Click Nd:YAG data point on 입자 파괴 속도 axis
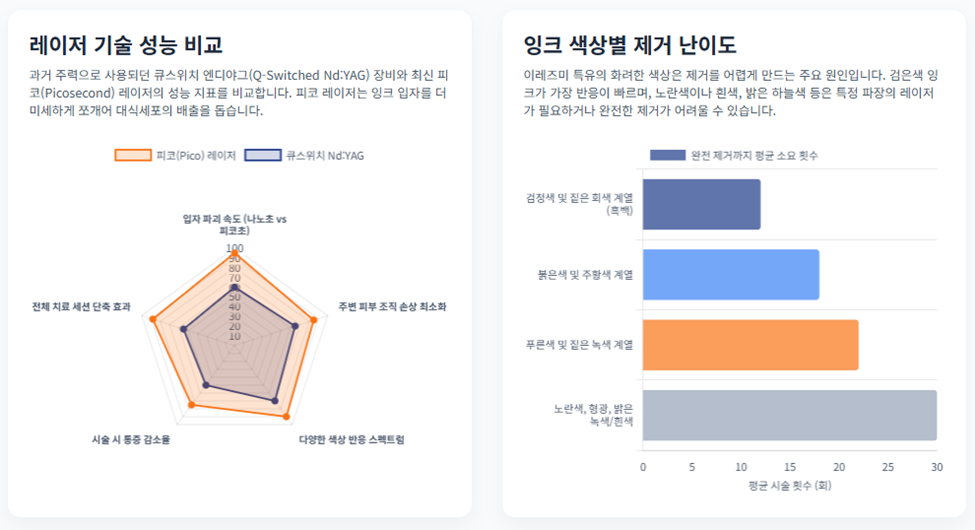 234,287
